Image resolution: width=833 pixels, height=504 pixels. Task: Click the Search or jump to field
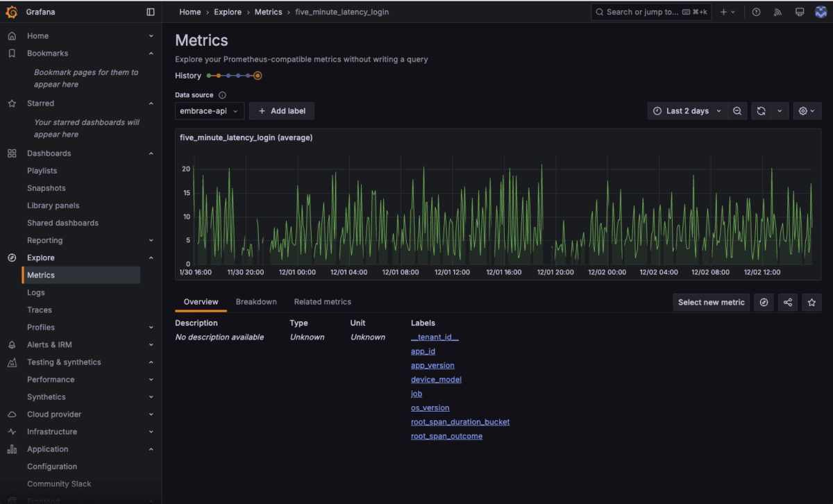pyautogui.click(x=651, y=12)
